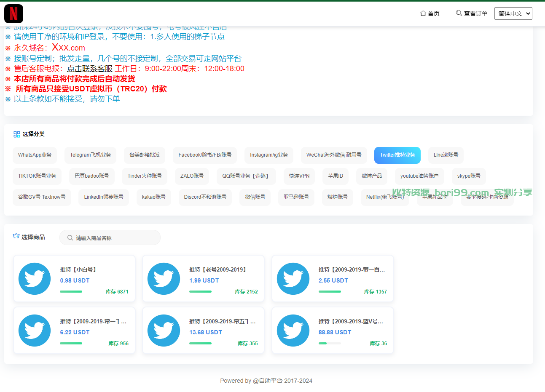This screenshot has width=545, height=392.
Task: Select the 巴豆badoo账号 category
Action: click(x=92, y=176)
